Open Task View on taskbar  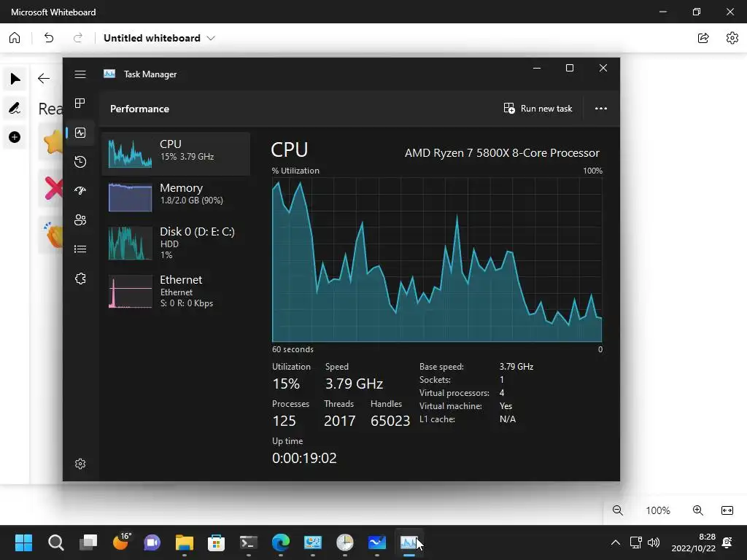(88, 542)
